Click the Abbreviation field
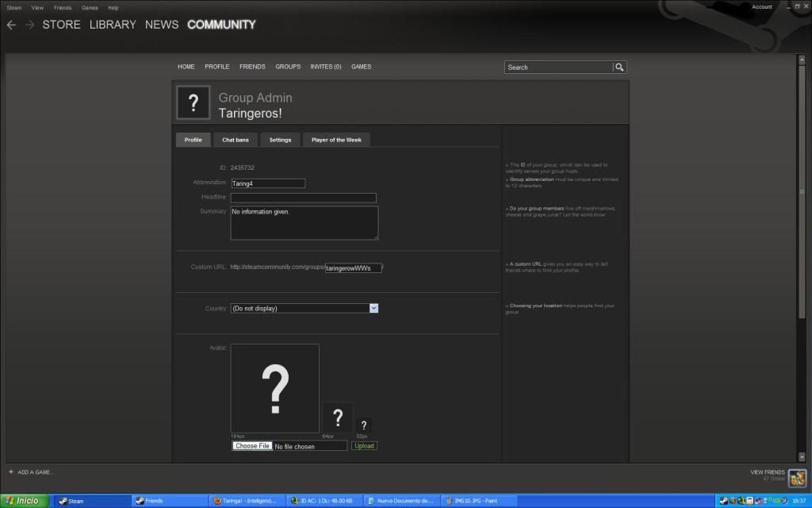Viewport: 812px width, 508px height. (x=268, y=183)
